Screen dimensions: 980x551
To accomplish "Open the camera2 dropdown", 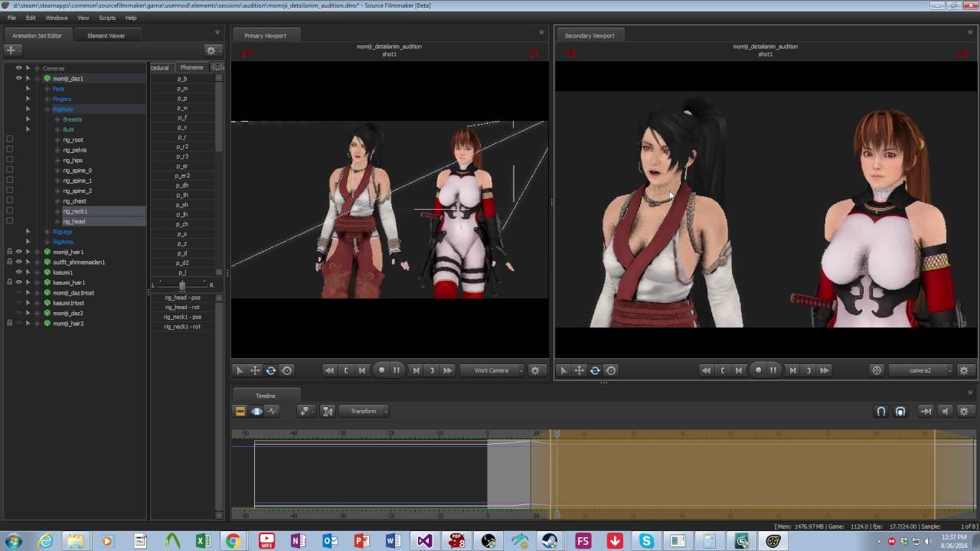I will (923, 370).
